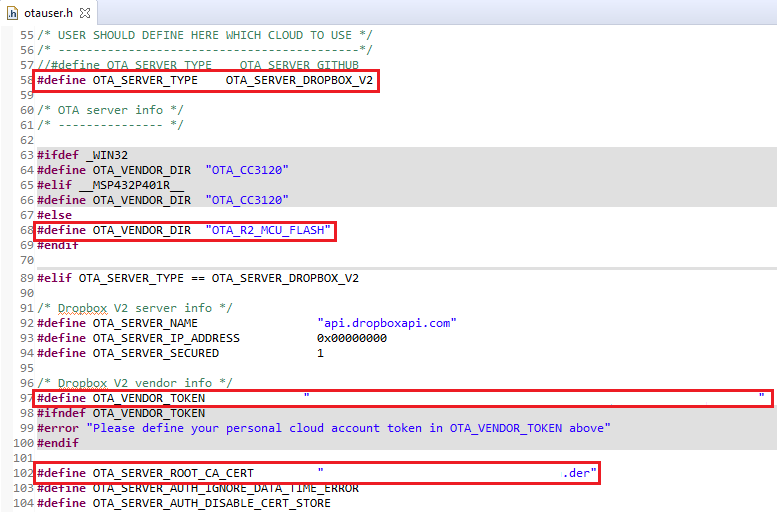Click "OTA_CC3120" string on line 66
This screenshot has width=777, height=512.
click(247, 200)
